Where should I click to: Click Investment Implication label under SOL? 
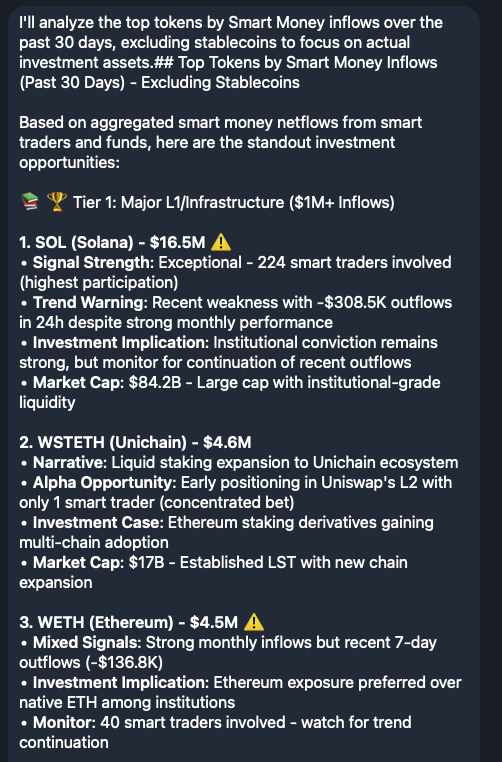(120, 342)
